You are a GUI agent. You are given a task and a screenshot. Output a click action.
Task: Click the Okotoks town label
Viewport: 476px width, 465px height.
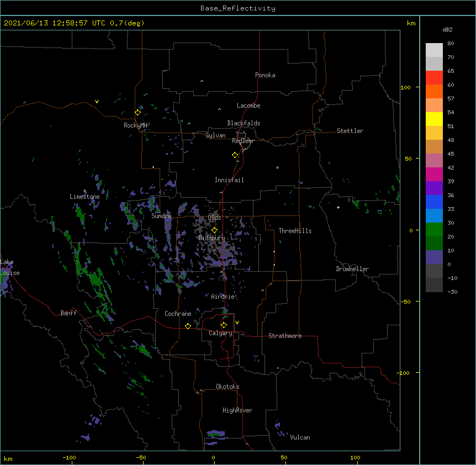(x=228, y=387)
